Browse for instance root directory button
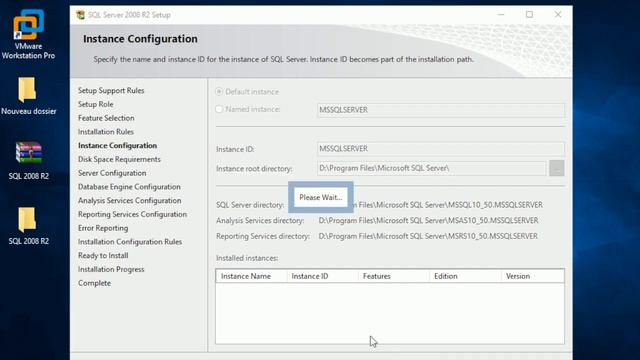The height and width of the screenshot is (360, 640). (x=557, y=168)
